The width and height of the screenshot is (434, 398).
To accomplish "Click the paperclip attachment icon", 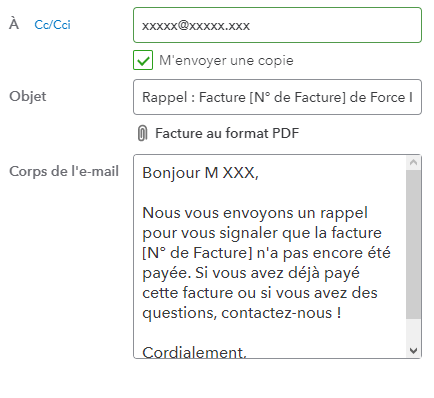I will click(142, 133).
